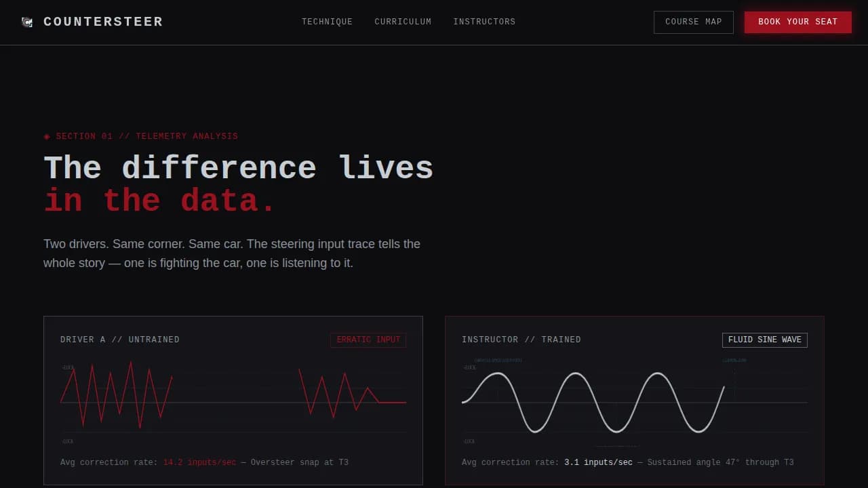
Task: Open the TECHNIQUE navigation item
Action: tap(327, 22)
